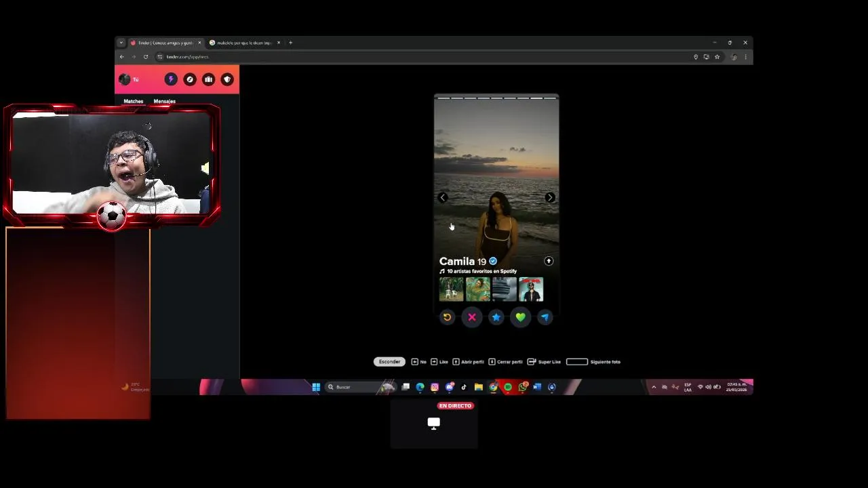Image resolution: width=868 pixels, height=488 pixels.
Task: Click the taskbar clock and date
Action: point(736,387)
